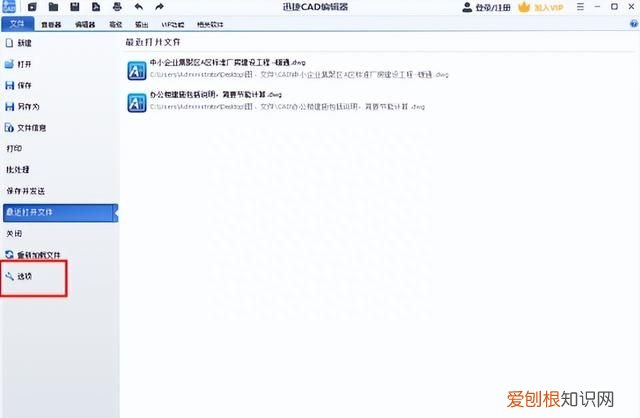Click the redo arrow icon

point(160,7)
